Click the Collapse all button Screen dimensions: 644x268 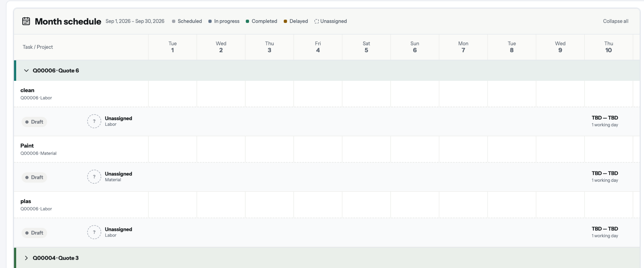615,21
